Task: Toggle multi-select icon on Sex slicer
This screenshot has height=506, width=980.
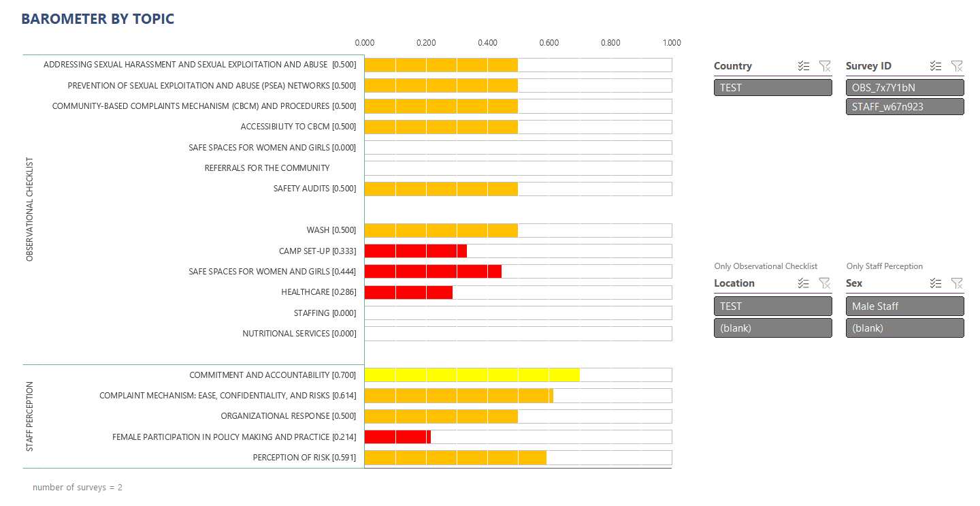Action: [936, 283]
